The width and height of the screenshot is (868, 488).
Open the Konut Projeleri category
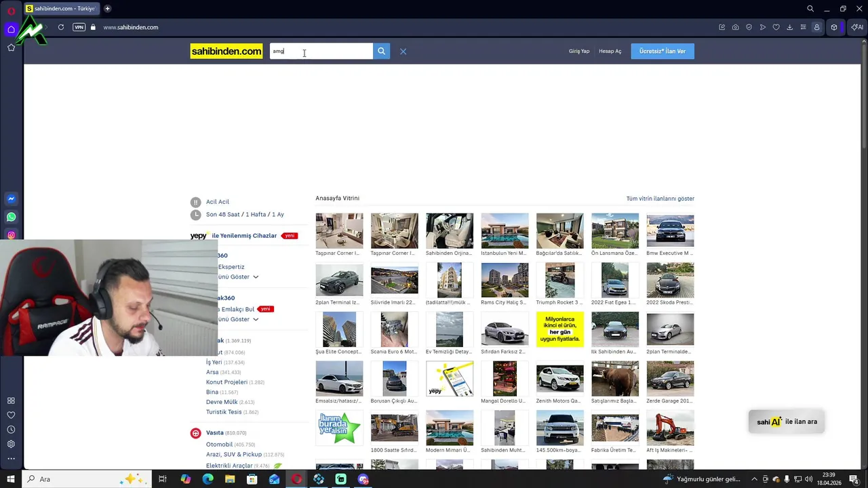[226, 382]
